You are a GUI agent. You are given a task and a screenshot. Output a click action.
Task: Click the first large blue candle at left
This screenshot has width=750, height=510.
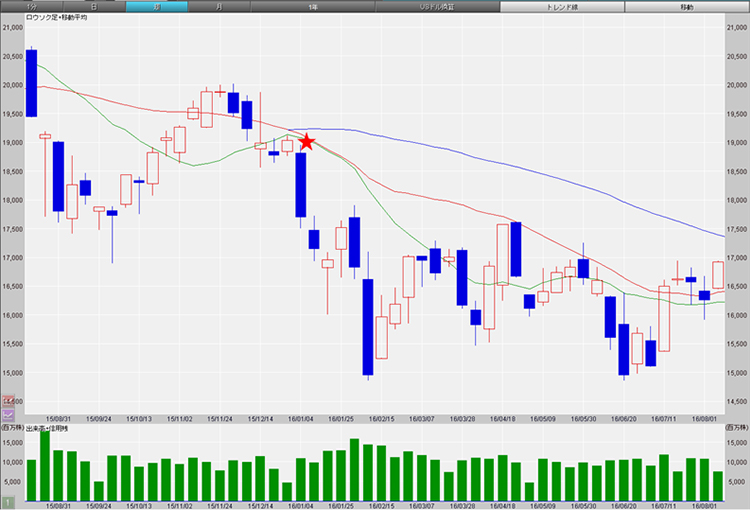click(x=32, y=83)
